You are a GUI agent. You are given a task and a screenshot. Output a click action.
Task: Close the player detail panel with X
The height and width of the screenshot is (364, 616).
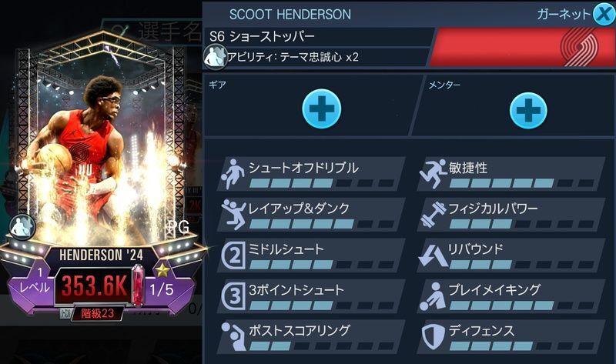(604, 15)
